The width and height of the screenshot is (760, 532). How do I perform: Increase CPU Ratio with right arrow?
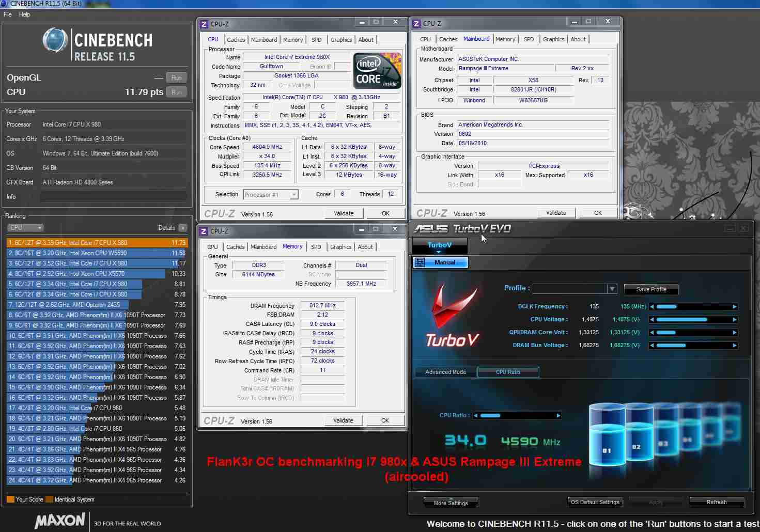(559, 416)
